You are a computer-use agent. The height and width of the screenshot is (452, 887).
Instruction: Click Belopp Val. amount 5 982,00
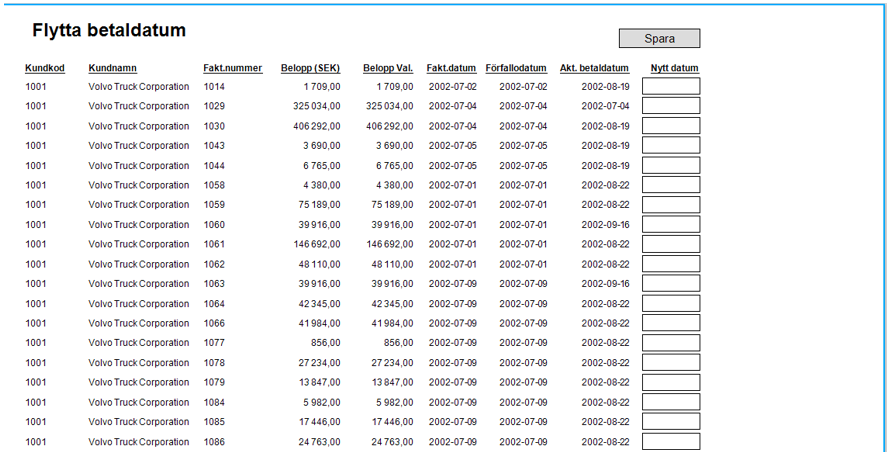[x=394, y=402]
